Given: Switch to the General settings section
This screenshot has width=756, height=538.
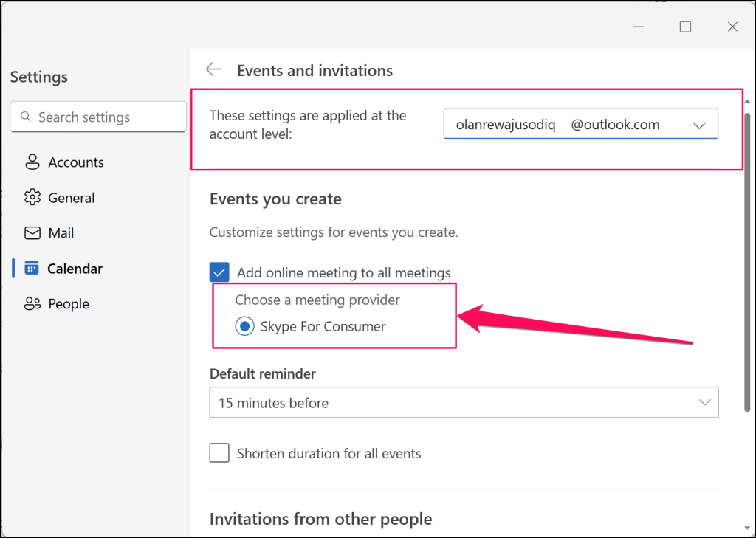Looking at the screenshot, I should point(72,198).
